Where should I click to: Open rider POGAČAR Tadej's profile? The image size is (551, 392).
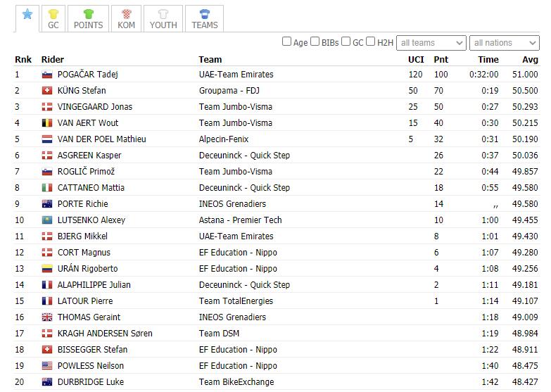point(88,75)
